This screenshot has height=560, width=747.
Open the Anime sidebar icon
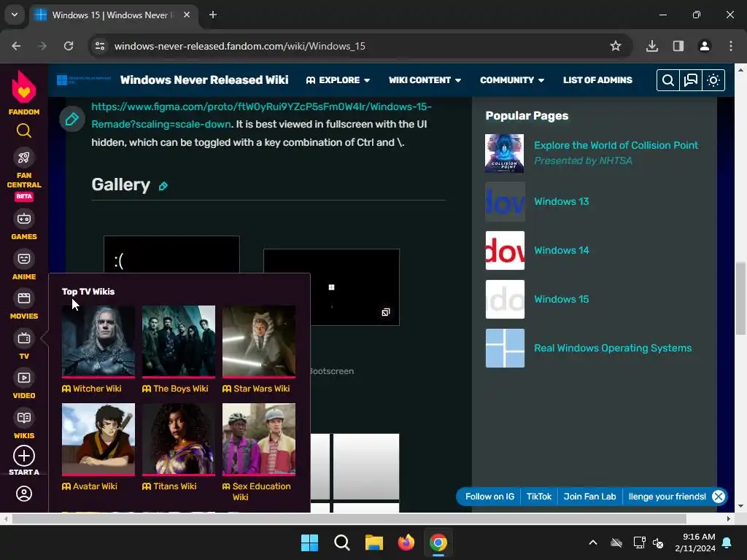pos(24,259)
